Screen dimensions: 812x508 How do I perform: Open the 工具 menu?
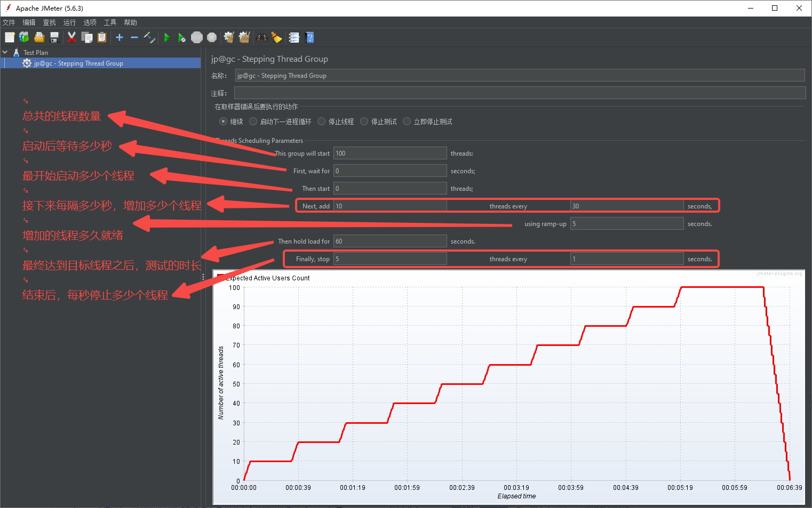pos(110,22)
